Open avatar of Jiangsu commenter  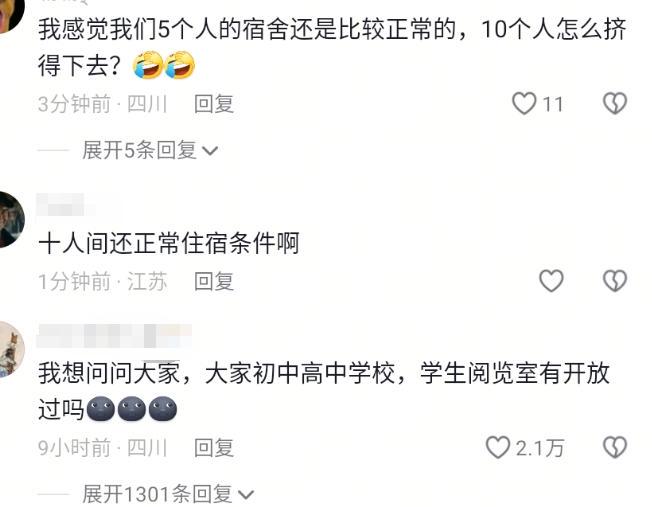pos(10,220)
